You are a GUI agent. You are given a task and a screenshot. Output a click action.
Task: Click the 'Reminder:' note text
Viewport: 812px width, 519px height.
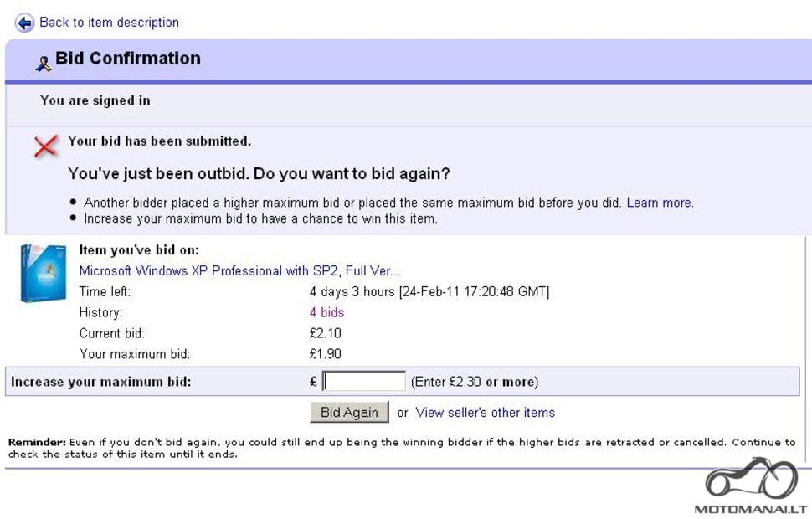(x=402, y=448)
